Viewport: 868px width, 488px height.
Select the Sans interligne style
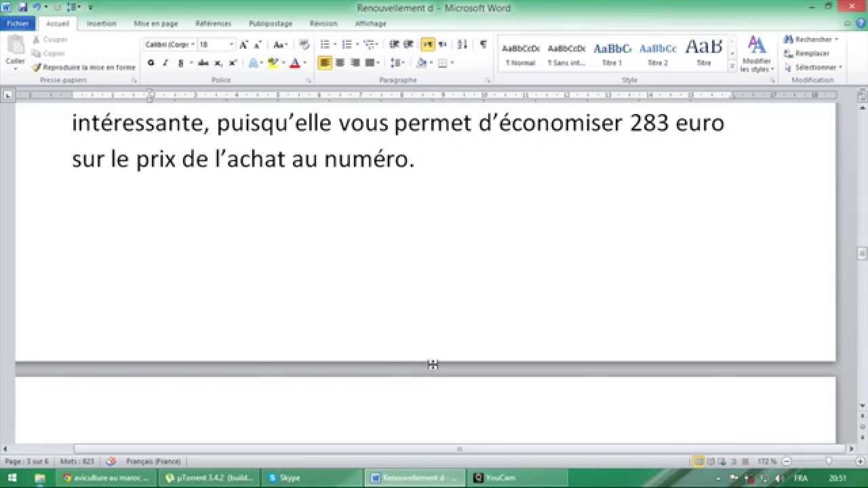tap(566, 54)
